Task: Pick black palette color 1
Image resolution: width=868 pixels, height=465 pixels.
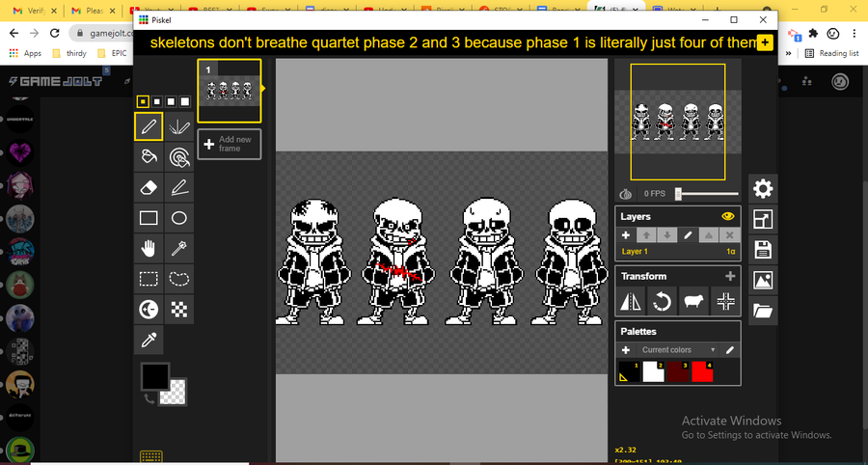Action: pos(629,371)
